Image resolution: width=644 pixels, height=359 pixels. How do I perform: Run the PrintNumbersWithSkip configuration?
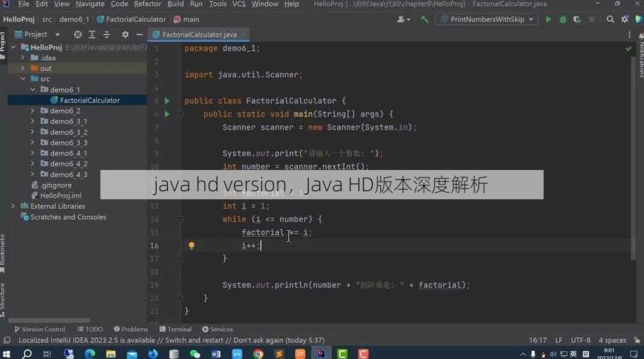tap(548, 19)
